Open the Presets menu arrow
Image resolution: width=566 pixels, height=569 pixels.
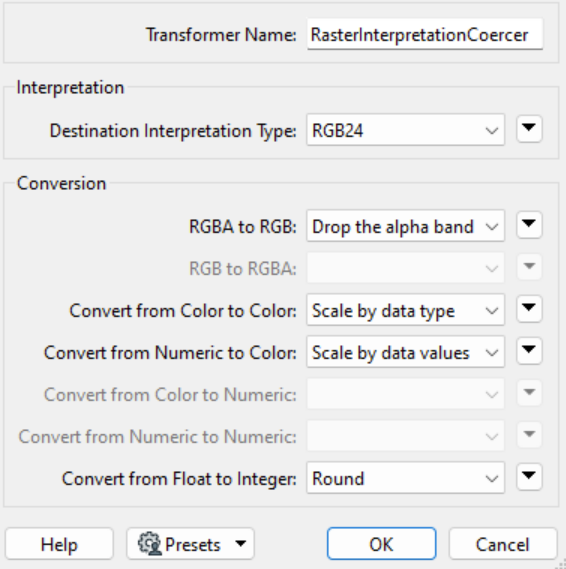coord(241,544)
